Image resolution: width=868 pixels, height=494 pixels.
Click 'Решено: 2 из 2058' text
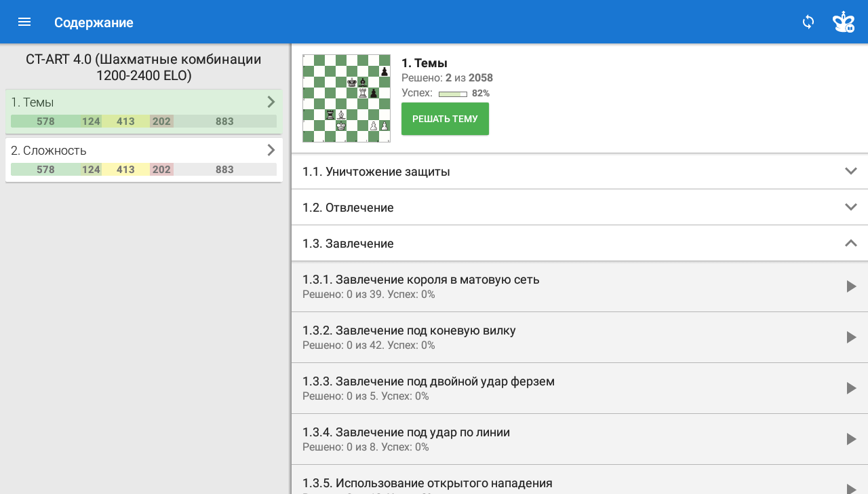coord(447,78)
